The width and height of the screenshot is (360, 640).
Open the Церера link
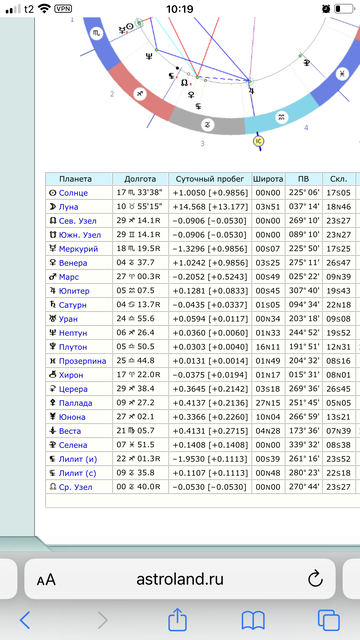[x=73, y=389]
